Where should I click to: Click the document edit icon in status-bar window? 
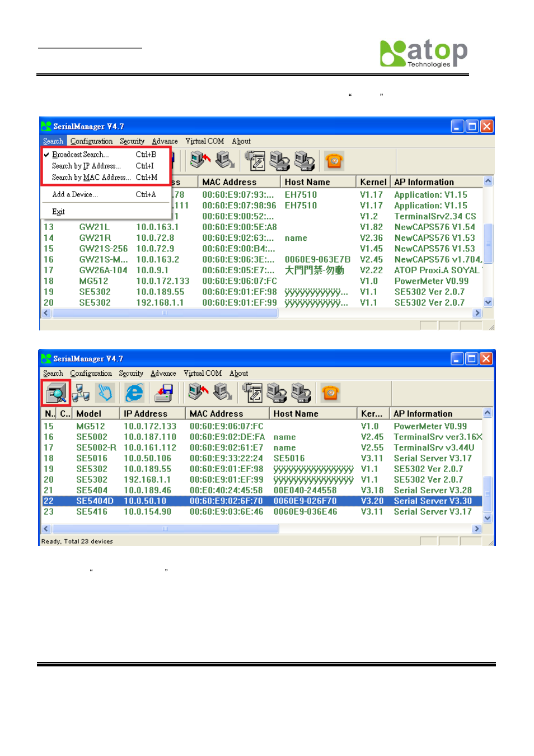point(252,393)
